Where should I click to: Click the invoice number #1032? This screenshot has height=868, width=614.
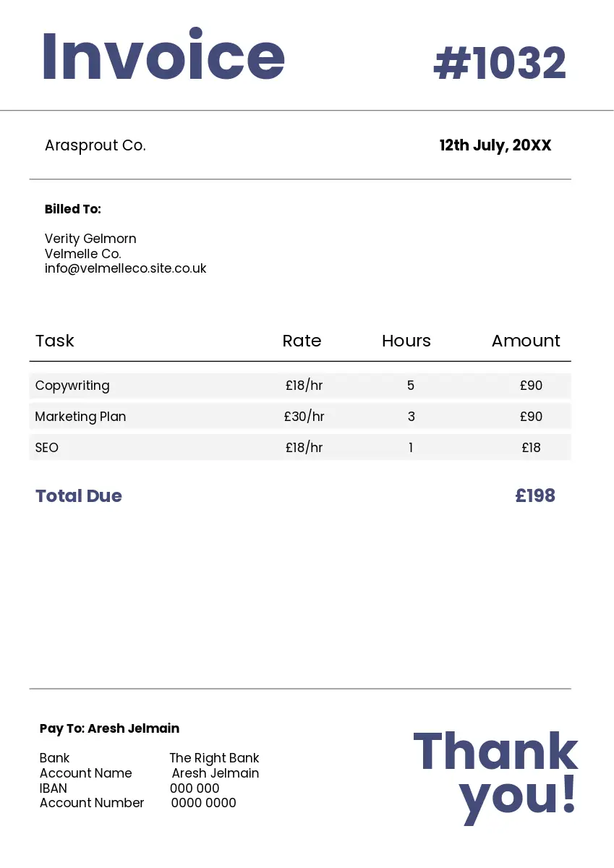coord(499,64)
